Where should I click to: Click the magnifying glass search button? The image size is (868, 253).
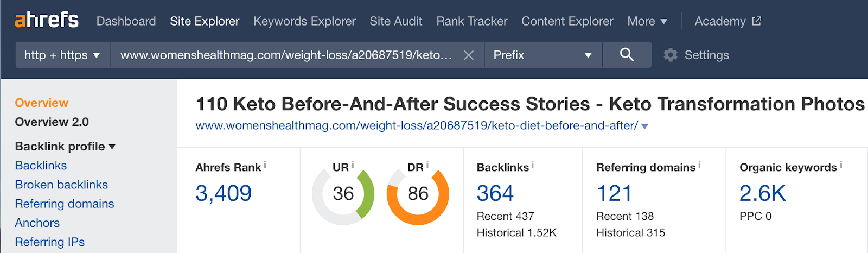click(x=627, y=55)
